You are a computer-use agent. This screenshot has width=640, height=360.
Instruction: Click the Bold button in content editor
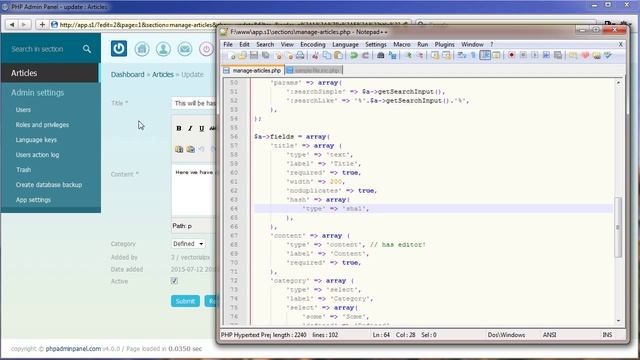pyautogui.click(x=179, y=128)
